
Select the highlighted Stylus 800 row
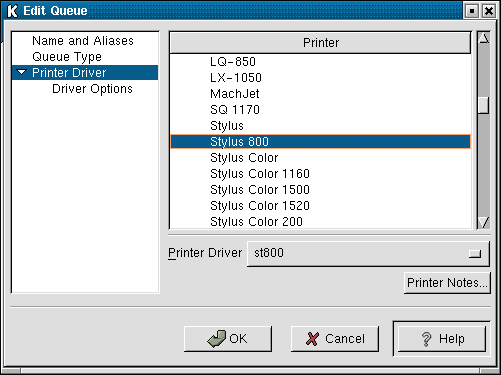point(320,142)
